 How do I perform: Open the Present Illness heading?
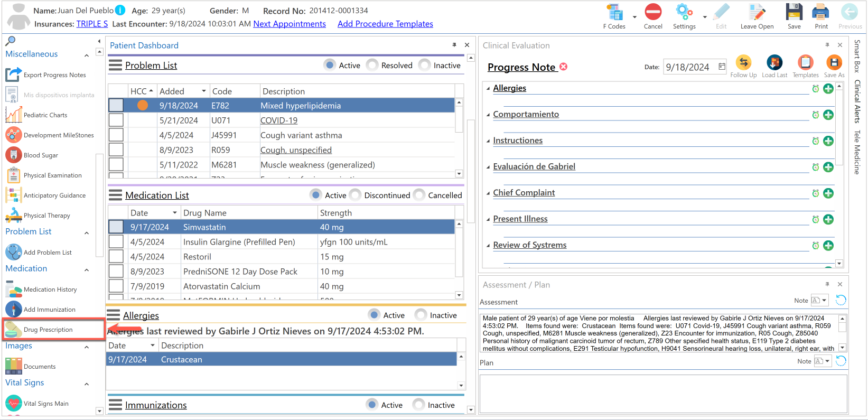tap(520, 219)
